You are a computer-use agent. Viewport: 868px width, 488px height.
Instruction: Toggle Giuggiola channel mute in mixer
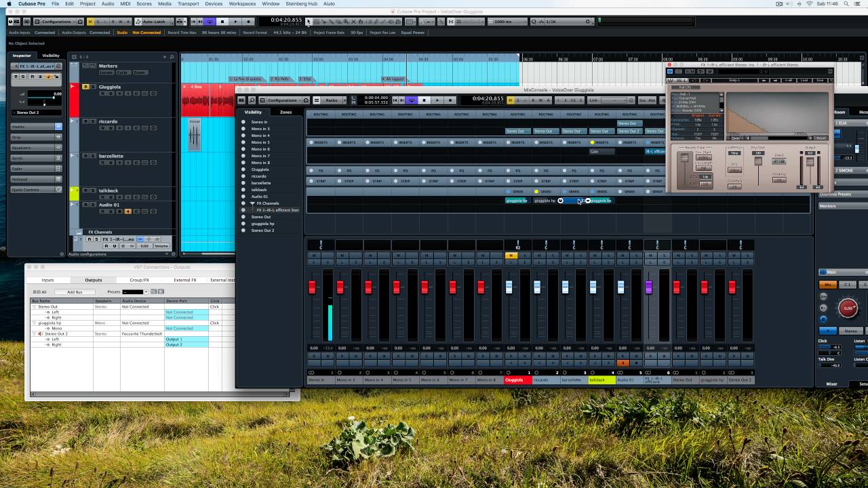click(511, 256)
